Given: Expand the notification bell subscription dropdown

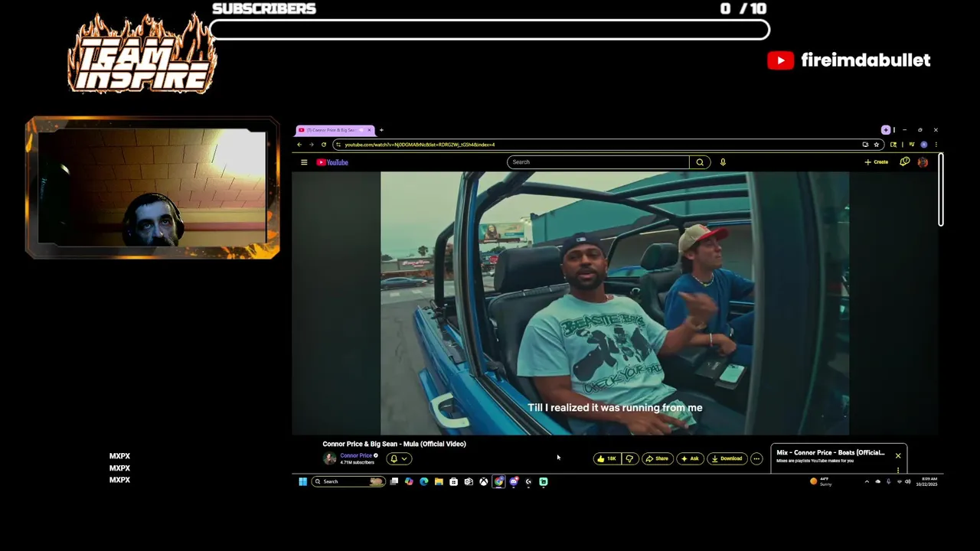Looking at the screenshot, I should tap(399, 458).
